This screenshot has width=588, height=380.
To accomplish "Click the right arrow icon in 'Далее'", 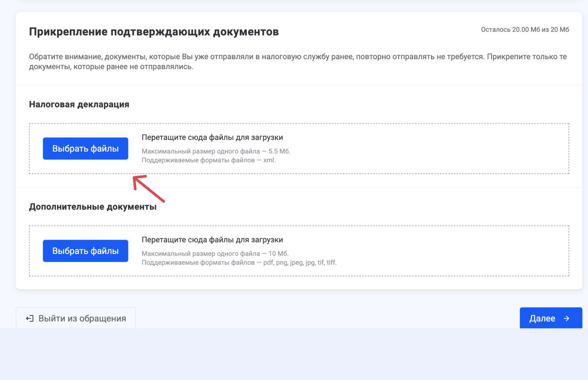I will (x=566, y=319).
